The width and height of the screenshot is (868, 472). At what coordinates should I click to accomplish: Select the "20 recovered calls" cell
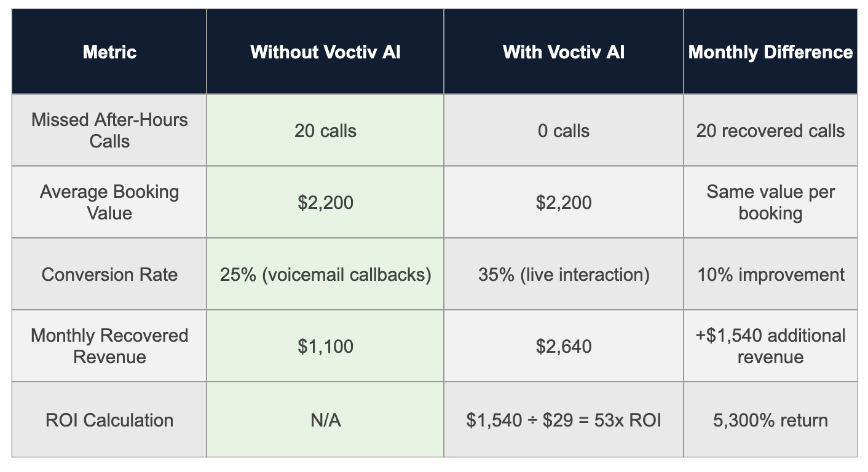point(770,131)
